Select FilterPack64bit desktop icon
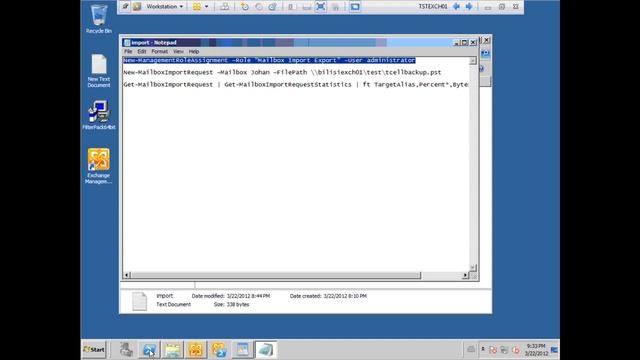This screenshot has height=360, width=640. [99, 115]
